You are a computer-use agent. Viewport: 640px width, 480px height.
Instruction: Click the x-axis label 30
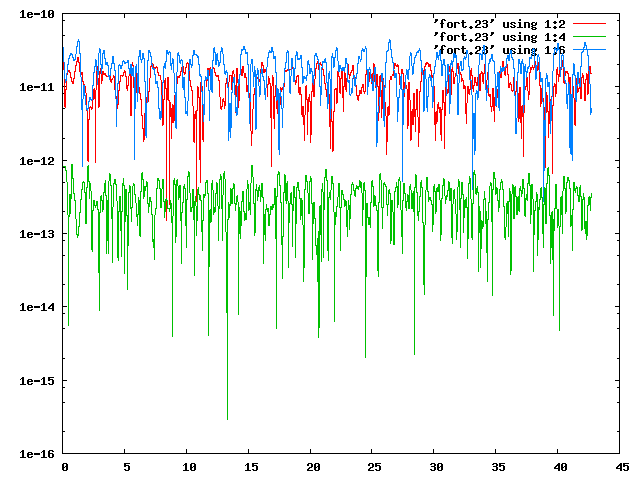click(436, 467)
